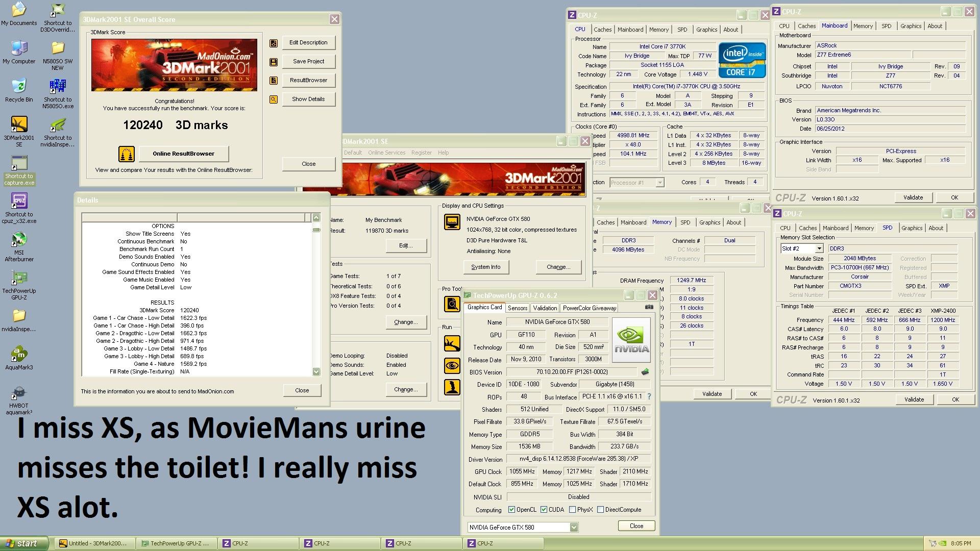This screenshot has height=551, width=980.
Task: Click the Edit Description icon
Action: [274, 43]
